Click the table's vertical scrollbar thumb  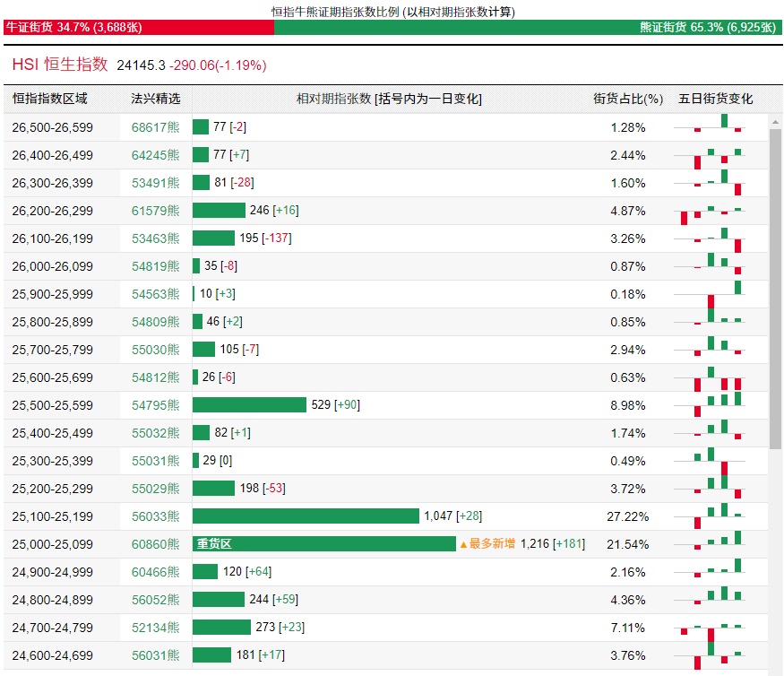(x=775, y=289)
